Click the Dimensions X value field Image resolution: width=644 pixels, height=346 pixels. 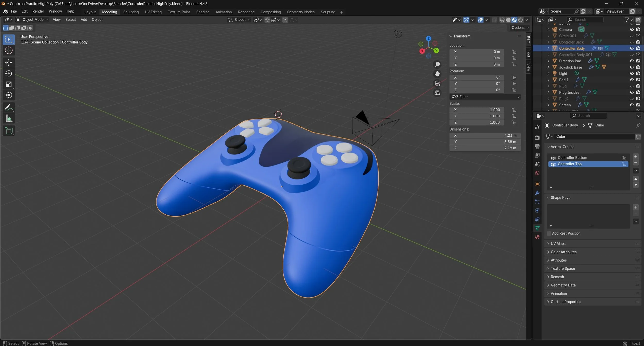(x=485, y=135)
